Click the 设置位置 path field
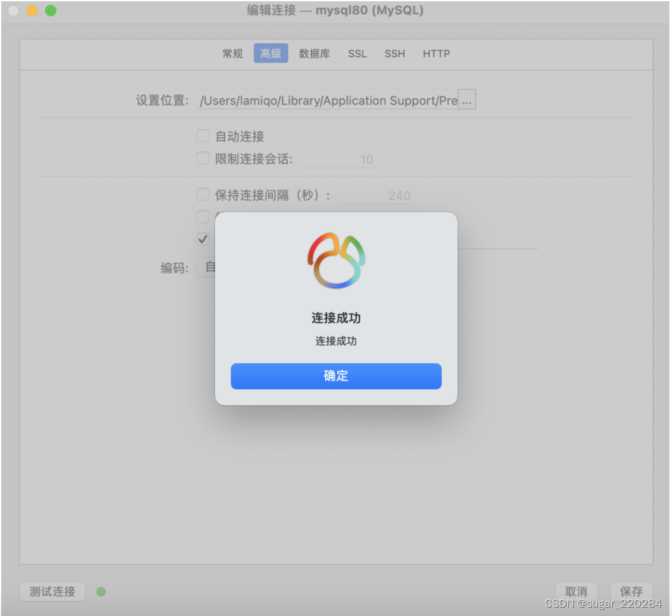The image size is (672, 616). tap(325, 100)
